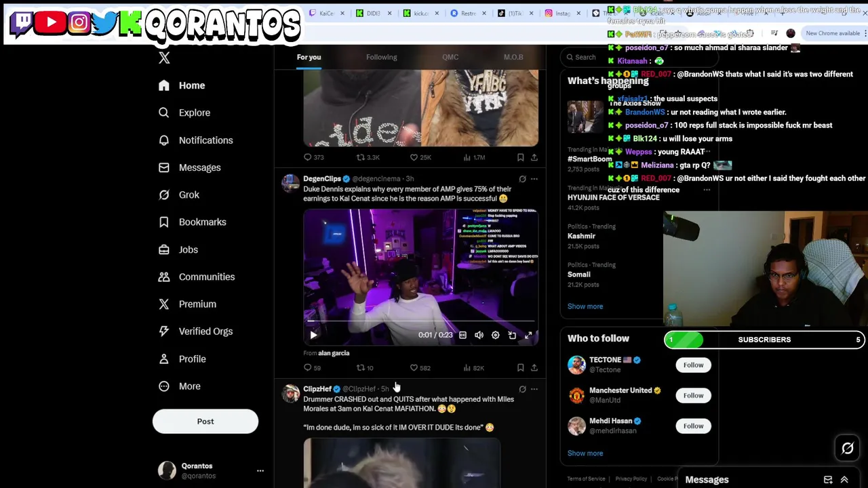Click the Profile person icon

coord(164,359)
